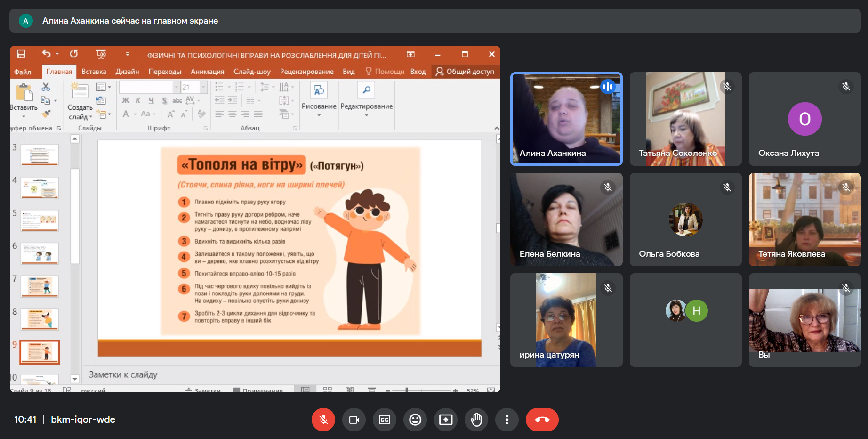Unmute the microphone in the call bar
This screenshot has height=439, width=868.
coord(323,420)
